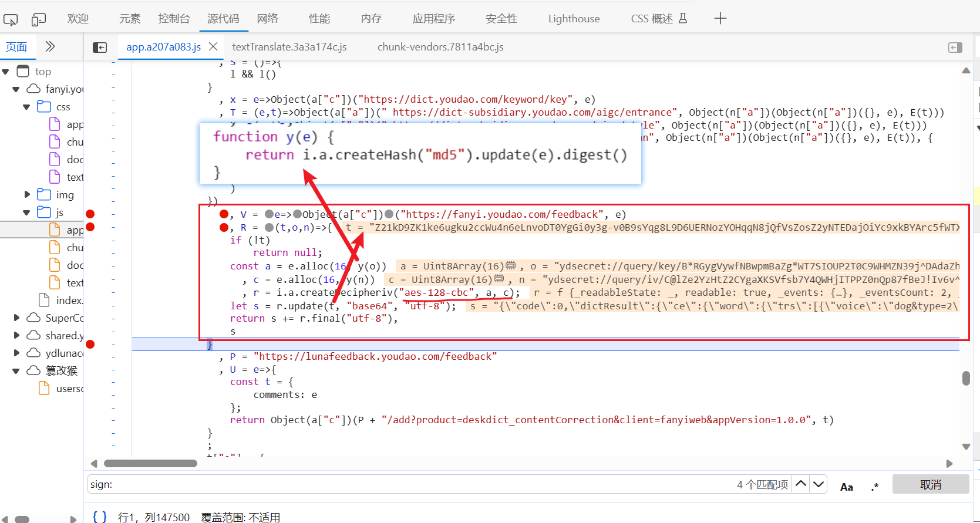Collapse the fanyi.youdao domain node
Viewport: 980px width, 523px height.
(16, 89)
